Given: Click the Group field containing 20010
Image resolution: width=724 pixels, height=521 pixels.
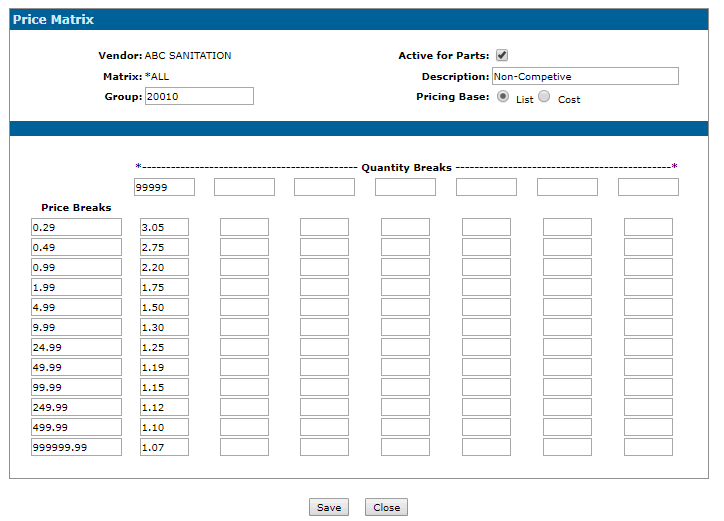Looking at the screenshot, I should (198, 96).
